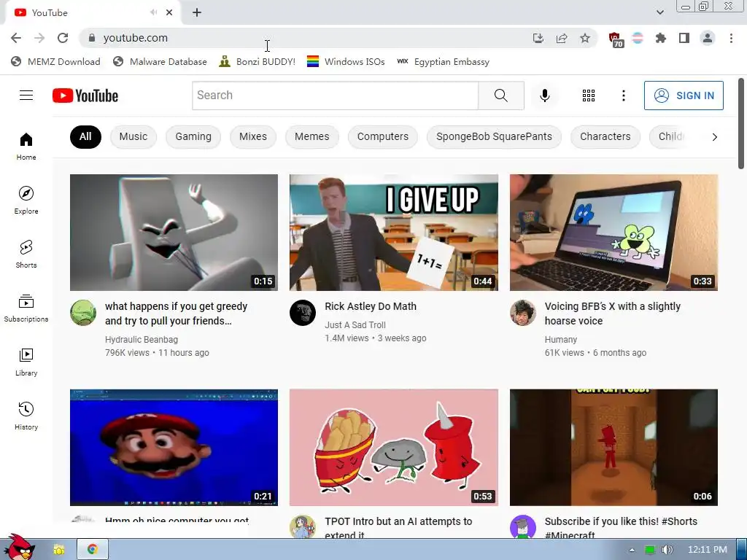Play the Rick Astley I GIVE UP thumbnail
This screenshot has width=747, height=560.
click(394, 233)
